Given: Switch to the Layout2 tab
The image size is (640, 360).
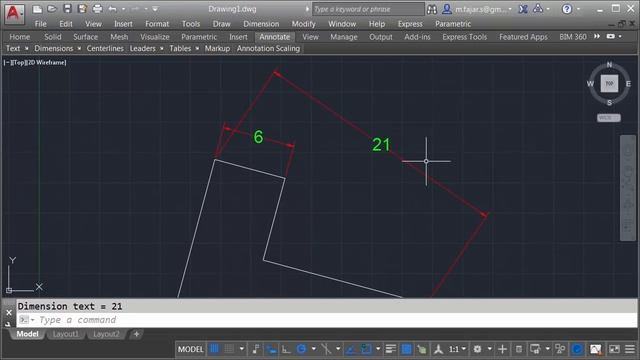Looking at the screenshot, I should coord(106,334).
